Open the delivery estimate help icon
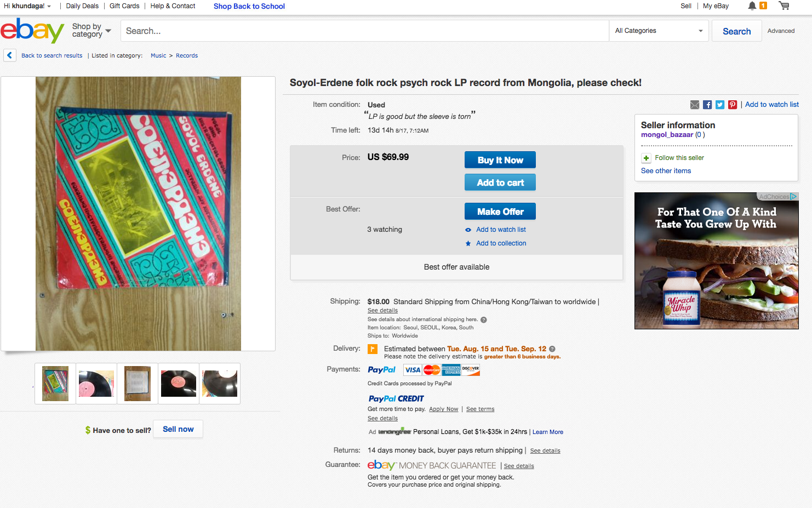 552,349
